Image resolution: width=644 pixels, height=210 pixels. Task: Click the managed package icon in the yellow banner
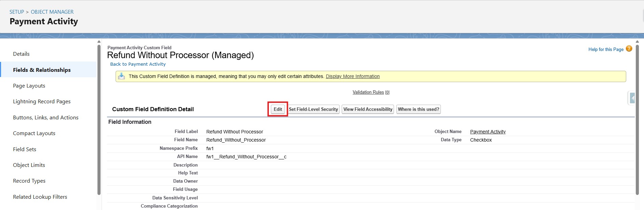pyautogui.click(x=121, y=76)
